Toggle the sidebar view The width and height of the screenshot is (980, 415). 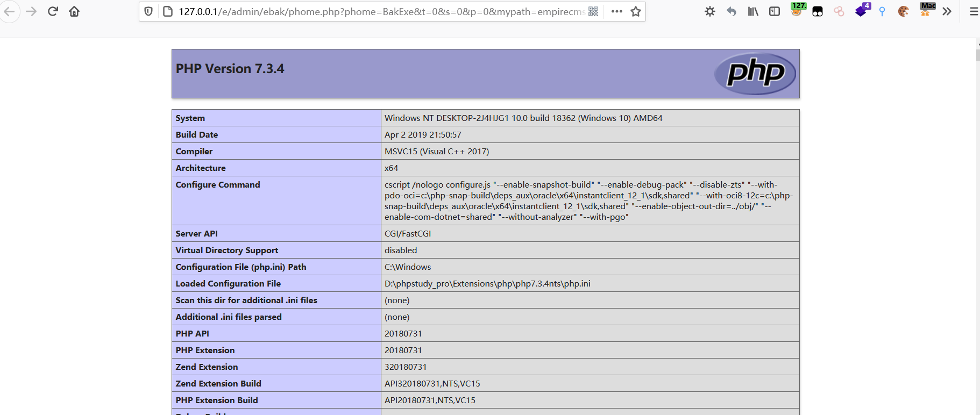[775, 11]
